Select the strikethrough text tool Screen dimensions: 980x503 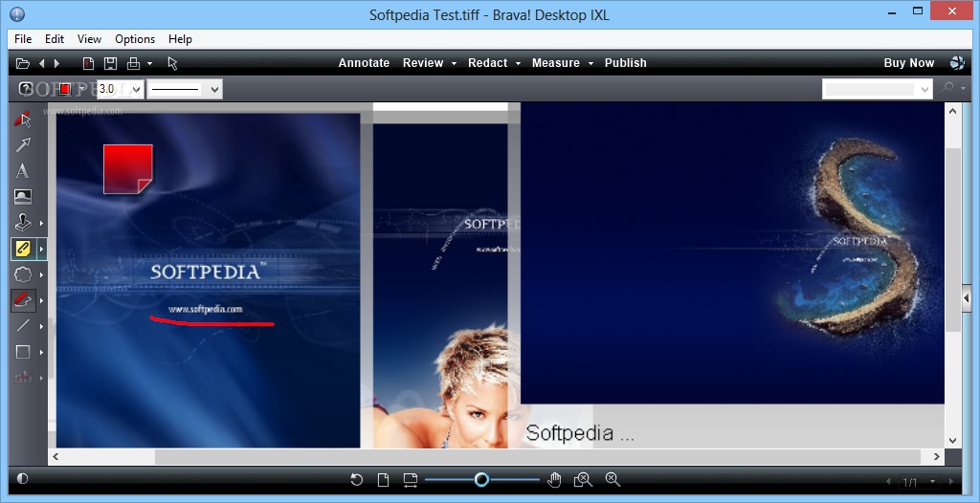coord(23,378)
